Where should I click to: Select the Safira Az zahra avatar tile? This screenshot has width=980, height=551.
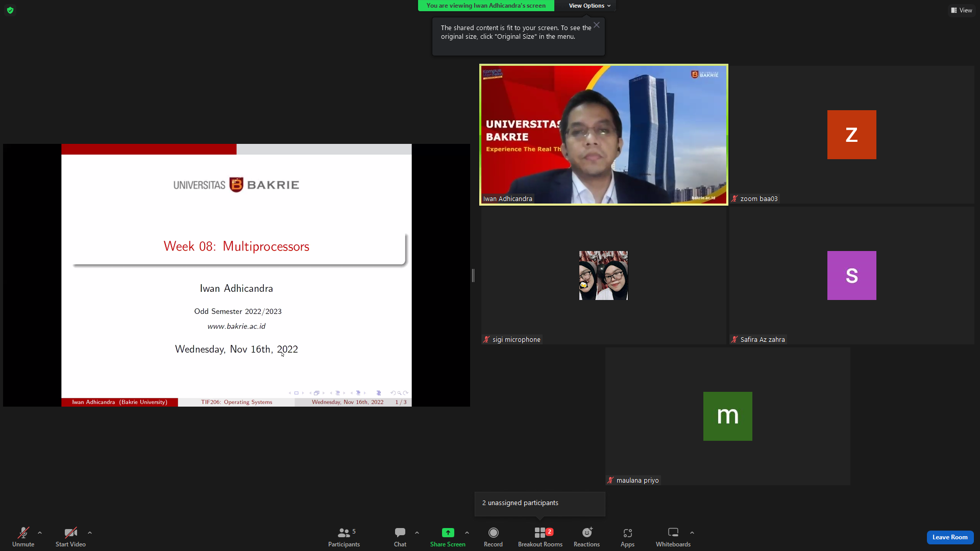[x=852, y=275]
